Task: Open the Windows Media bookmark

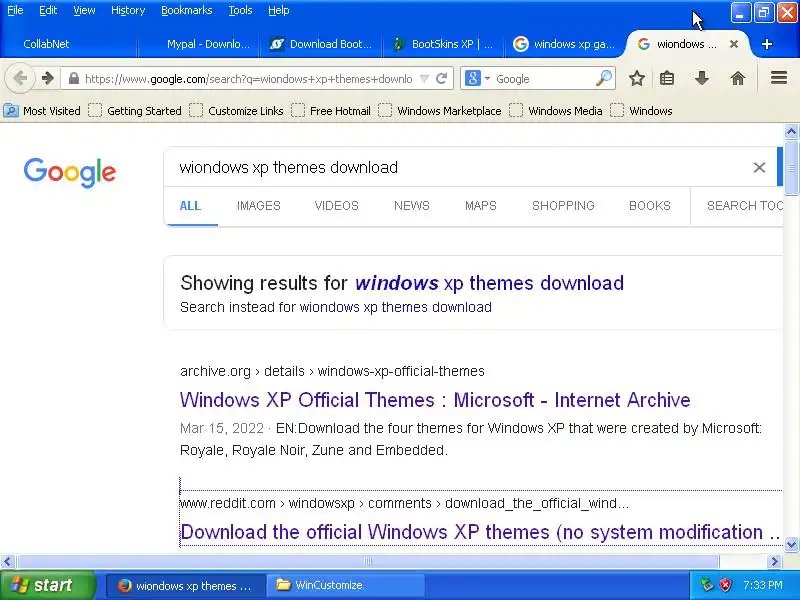Action: click(x=556, y=111)
